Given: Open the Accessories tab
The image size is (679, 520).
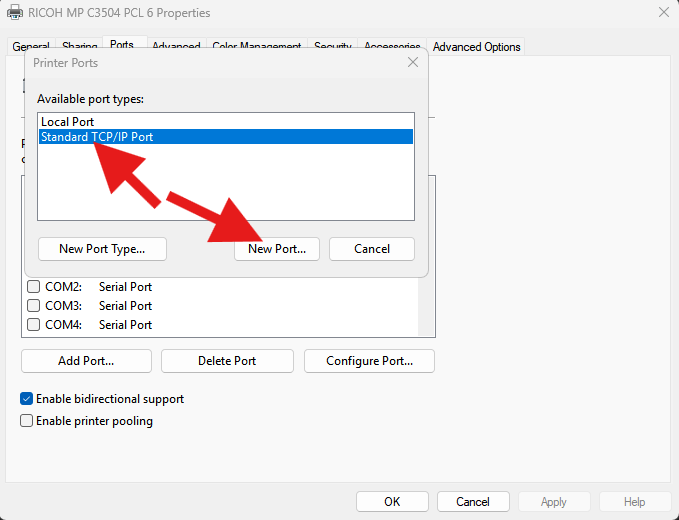Looking at the screenshot, I should click(392, 46).
